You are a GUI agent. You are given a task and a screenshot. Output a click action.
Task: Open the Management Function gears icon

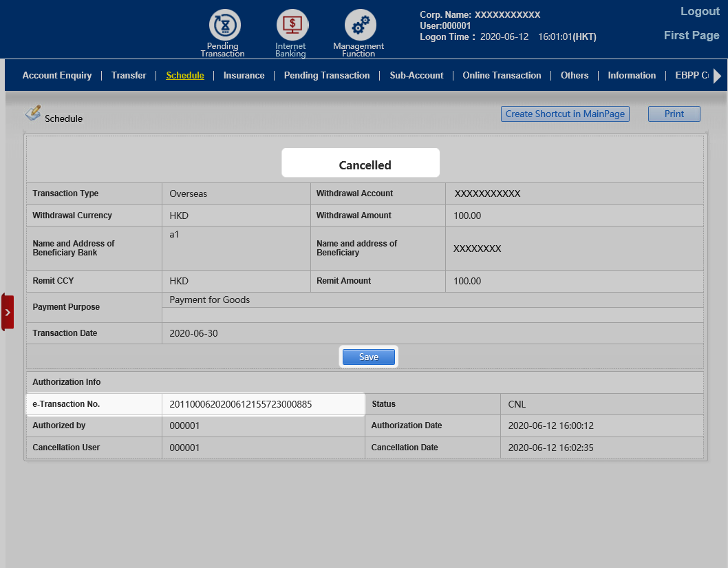[358, 25]
